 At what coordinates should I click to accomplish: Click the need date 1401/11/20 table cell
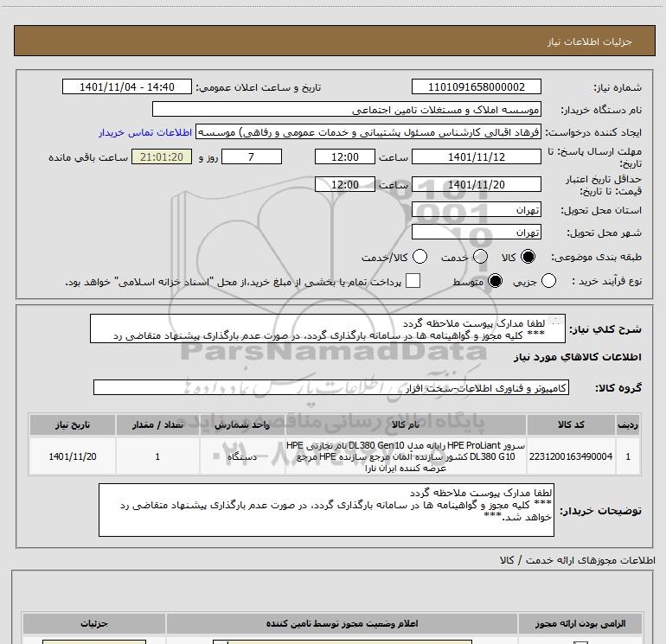pyautogui.click(x=72, y=456)
